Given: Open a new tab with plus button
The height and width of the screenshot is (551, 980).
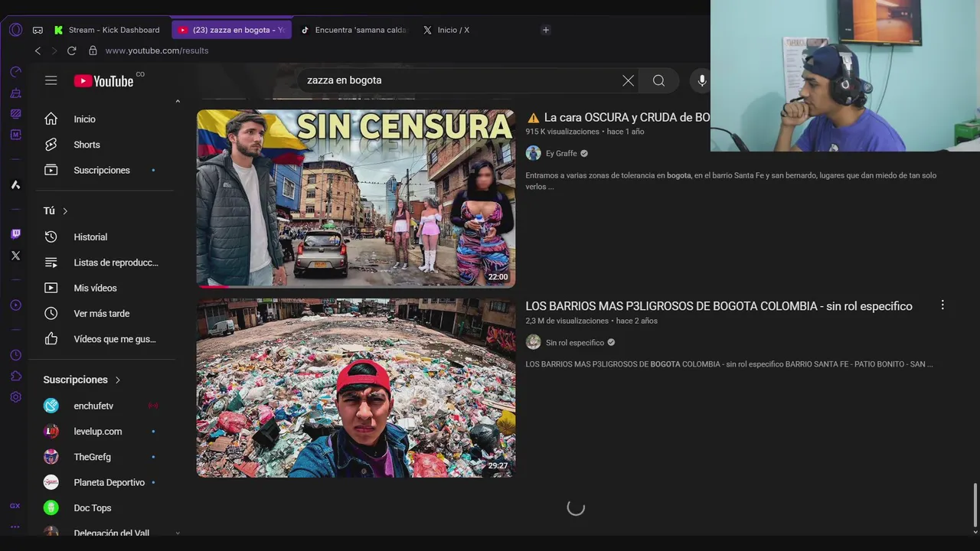Looking at the screenshot, I should click(545, 30).
